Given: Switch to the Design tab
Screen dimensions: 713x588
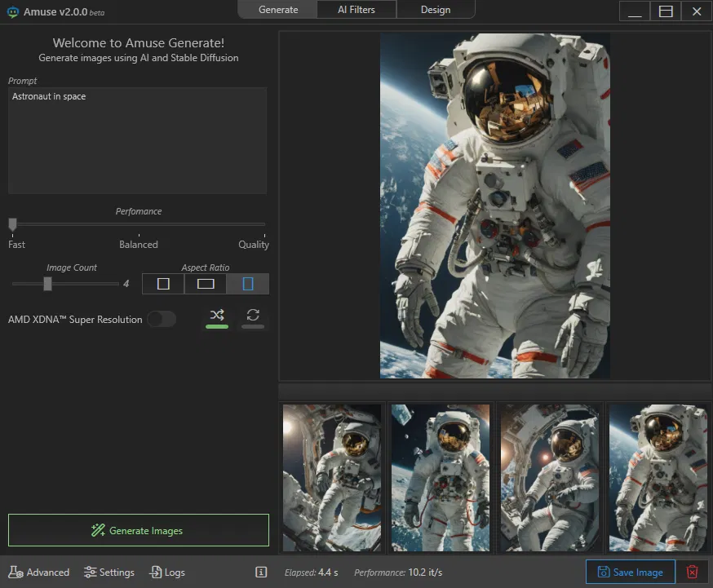Looking at the screenshot, I should (435, 10).
